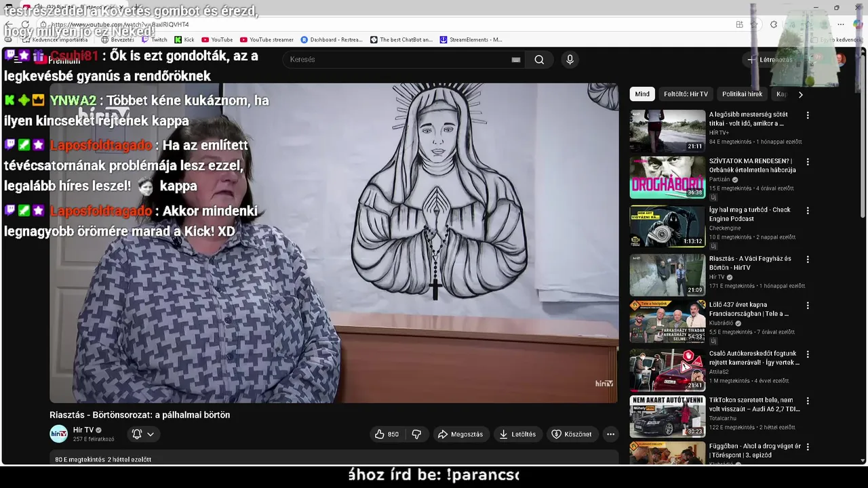Open the Dashboard - Restream bookmark
The width and height of the screenshot is (868, 488).
[x=332, y=40]
